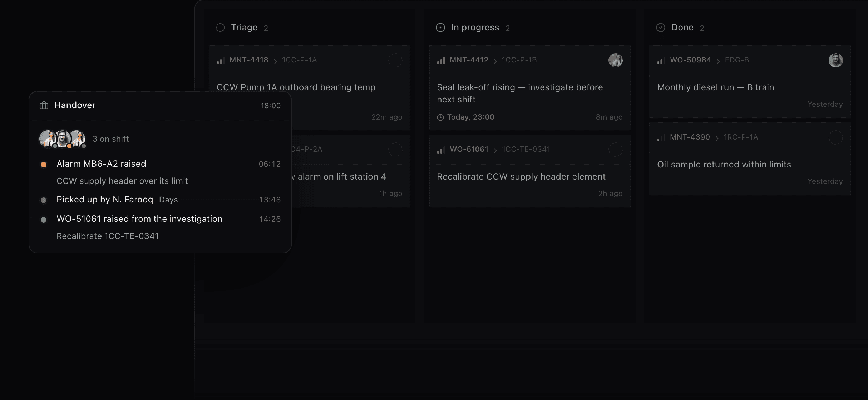Toggle the empty assignee circle on MNT-4418

coord(395,60)
